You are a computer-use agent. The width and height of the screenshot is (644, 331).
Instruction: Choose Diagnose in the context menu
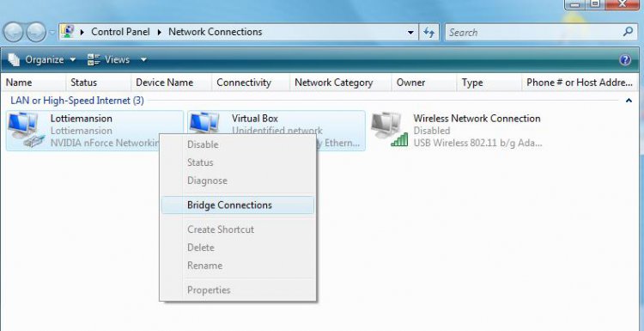click(x=238, y=181)
